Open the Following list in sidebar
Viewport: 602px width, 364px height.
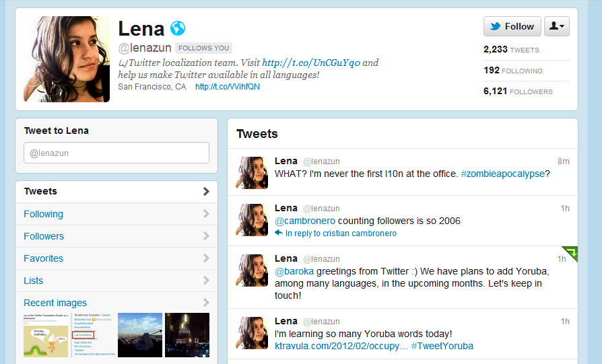(x=116, y=214)
